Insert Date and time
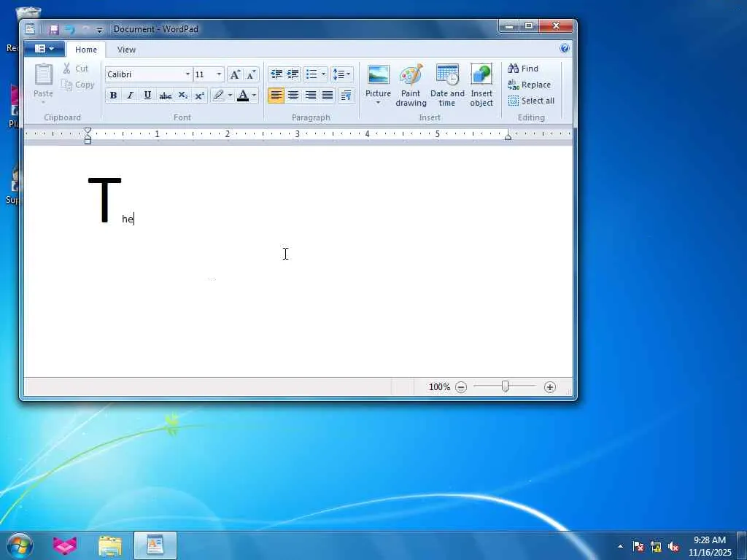747x560 pixels. [x=447, y=86]
